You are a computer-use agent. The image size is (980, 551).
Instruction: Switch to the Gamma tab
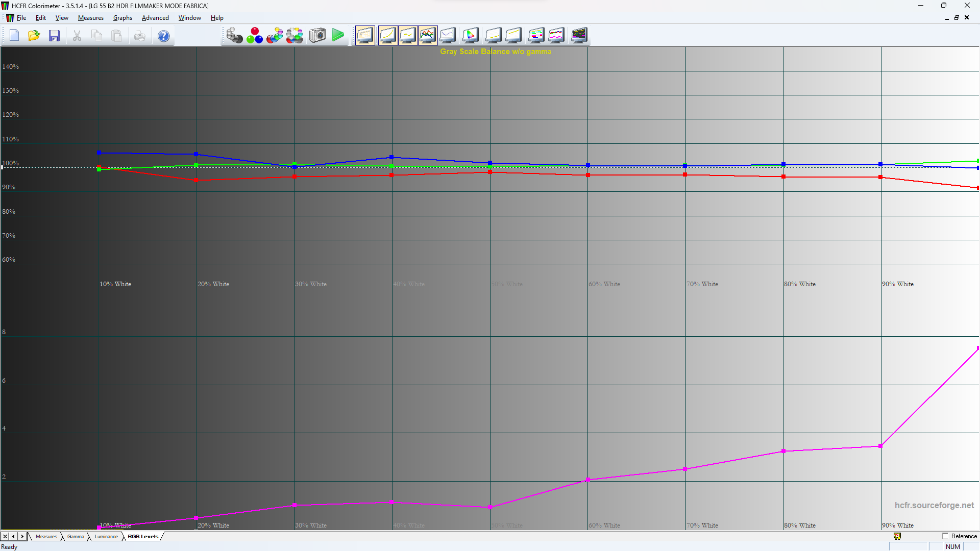[x=76, y=537]
